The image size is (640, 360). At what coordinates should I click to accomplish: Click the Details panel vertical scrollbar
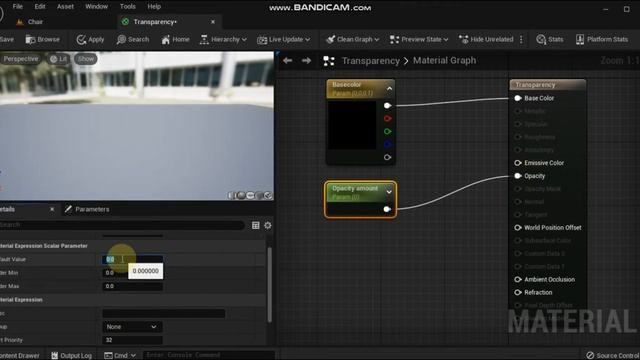pos(269,284)
